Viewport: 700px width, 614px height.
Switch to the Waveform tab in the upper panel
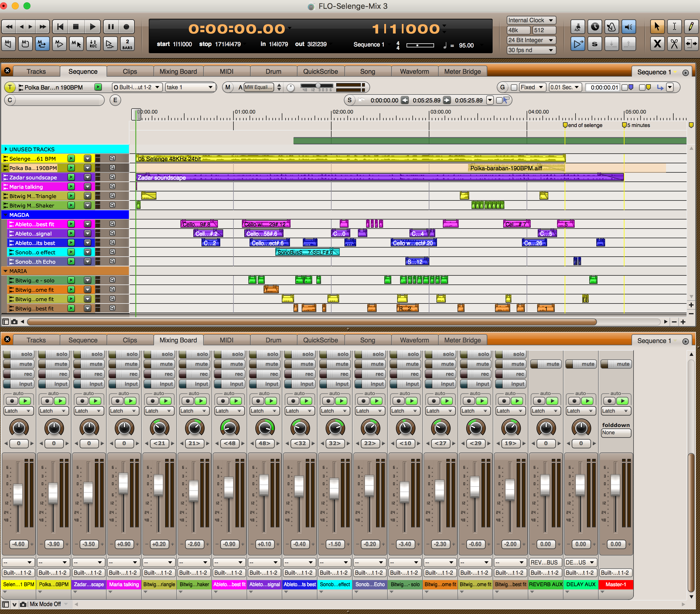414,71
